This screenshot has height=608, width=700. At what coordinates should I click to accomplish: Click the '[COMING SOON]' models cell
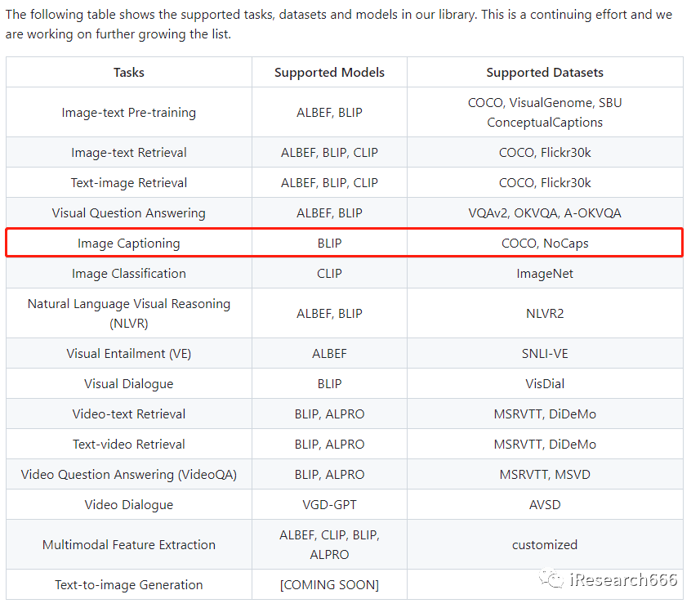coord(329,585)
